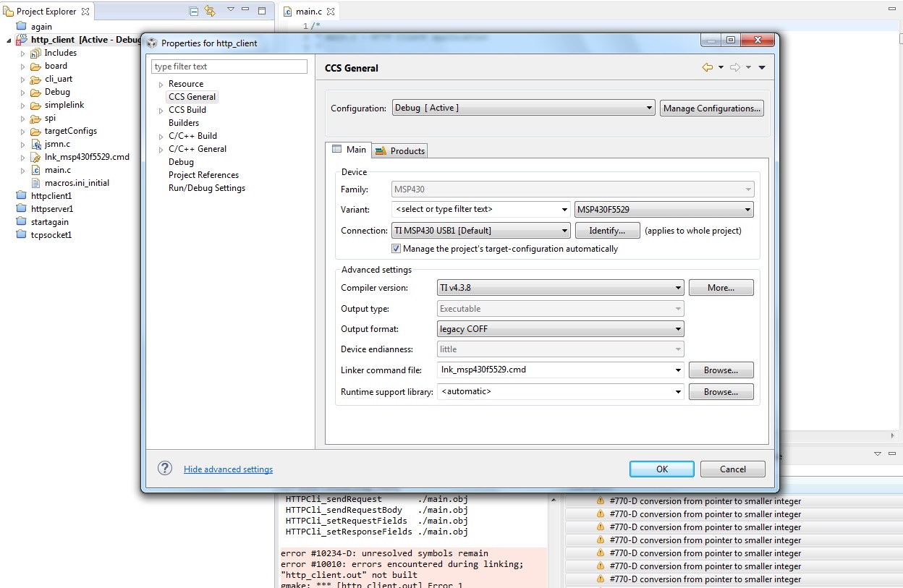903x588 pixels.
Task: Select the httpserver1 project folder icon
Action: [x=21, y=209]
